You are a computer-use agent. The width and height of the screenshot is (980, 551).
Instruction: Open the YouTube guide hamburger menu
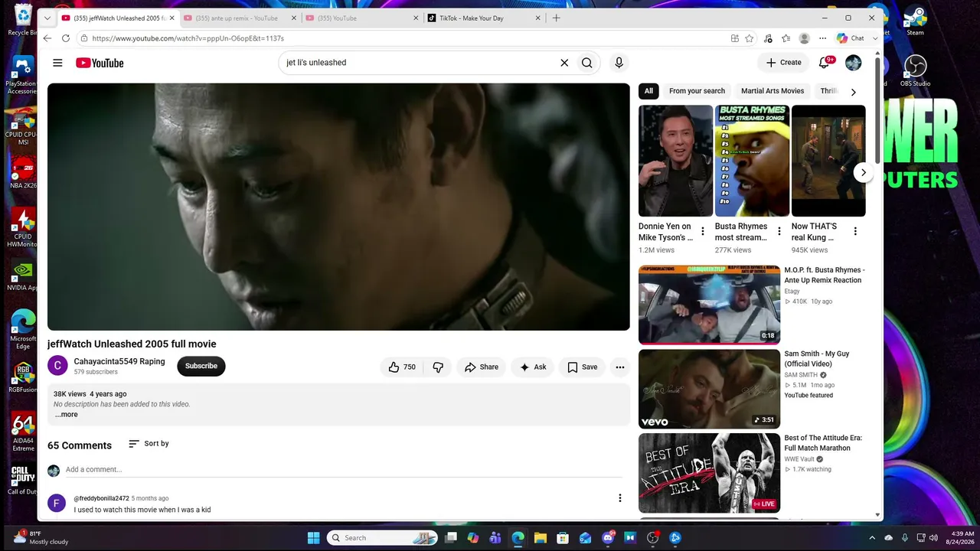point(57,63)
